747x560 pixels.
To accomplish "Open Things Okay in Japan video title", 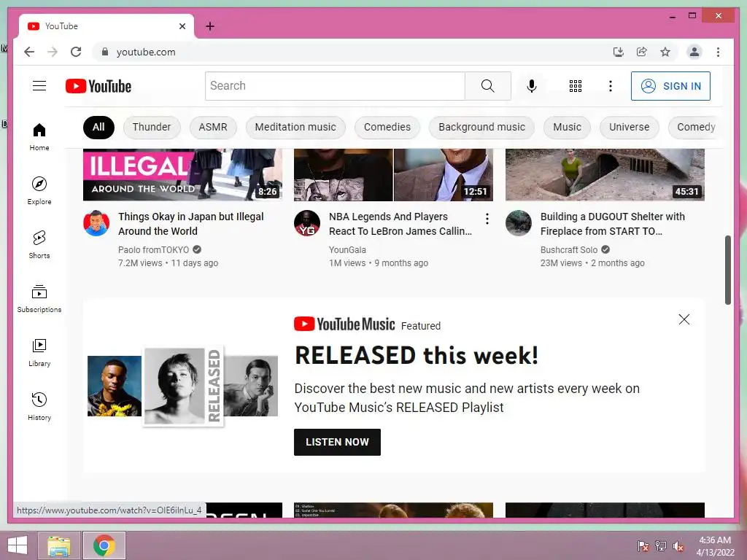I will point(191,224).
